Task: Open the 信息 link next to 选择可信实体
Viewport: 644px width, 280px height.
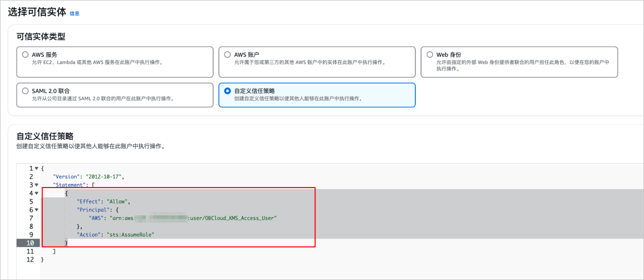Action: pos(74,13)
